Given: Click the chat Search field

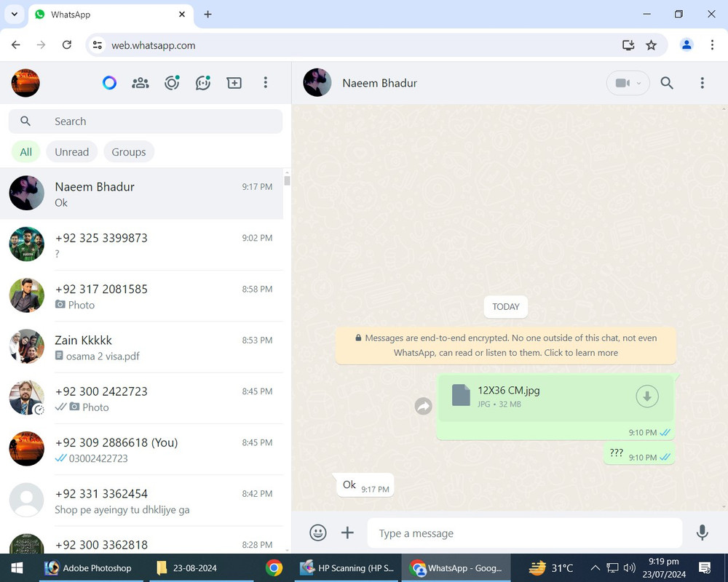Looking at the screenshot, I should [x=146, y=121].
